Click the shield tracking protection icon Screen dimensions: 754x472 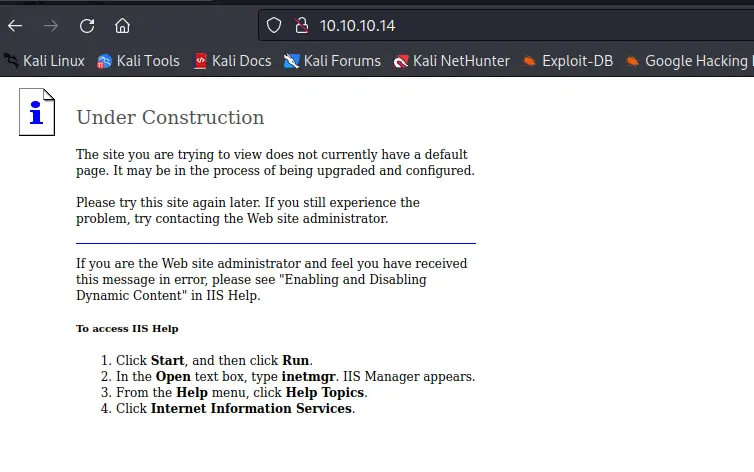274,25
